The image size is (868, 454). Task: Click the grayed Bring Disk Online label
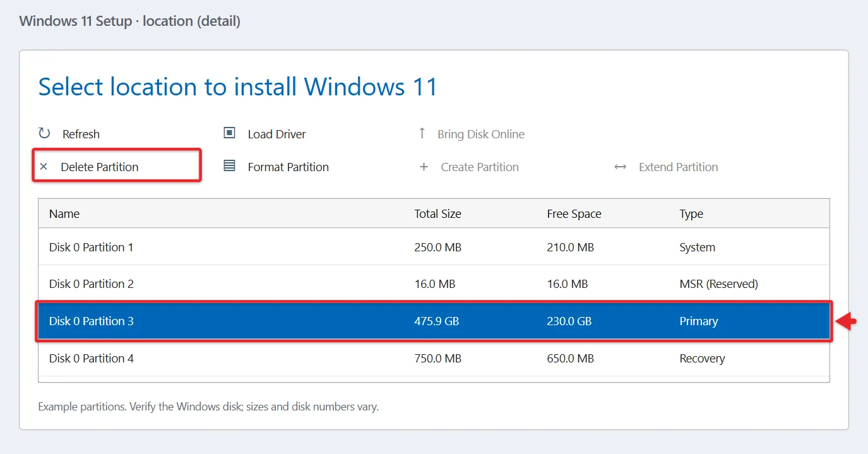click(x=481, y=134)
